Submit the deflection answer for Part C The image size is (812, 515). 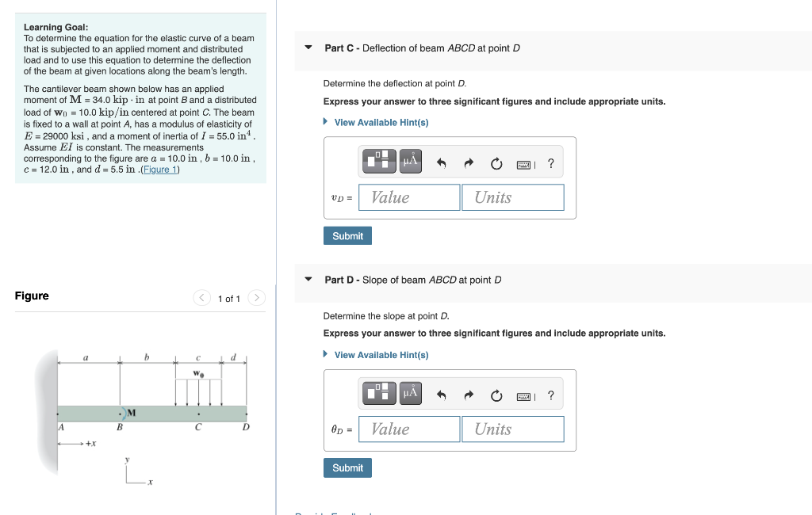click(x=347, y=235)
